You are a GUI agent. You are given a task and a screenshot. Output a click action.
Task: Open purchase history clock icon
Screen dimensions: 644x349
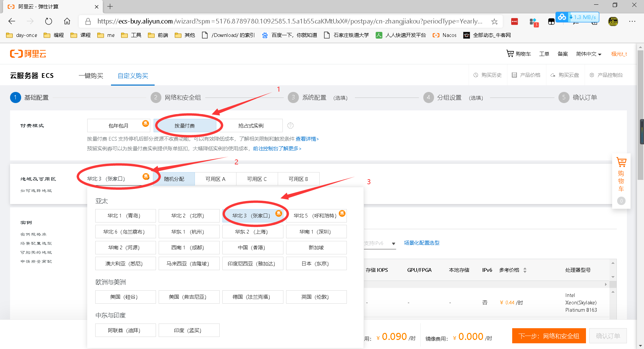coord(476,75)
